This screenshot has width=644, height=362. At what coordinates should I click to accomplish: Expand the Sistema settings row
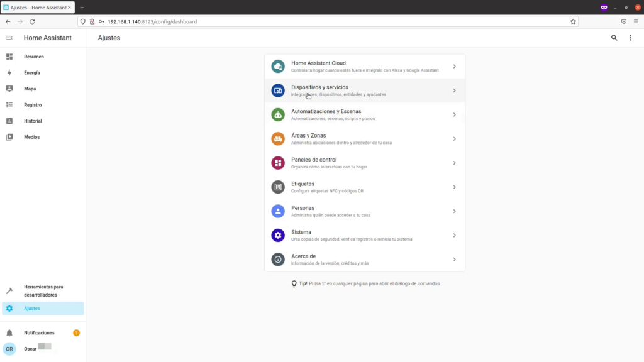tap(365, 234)
